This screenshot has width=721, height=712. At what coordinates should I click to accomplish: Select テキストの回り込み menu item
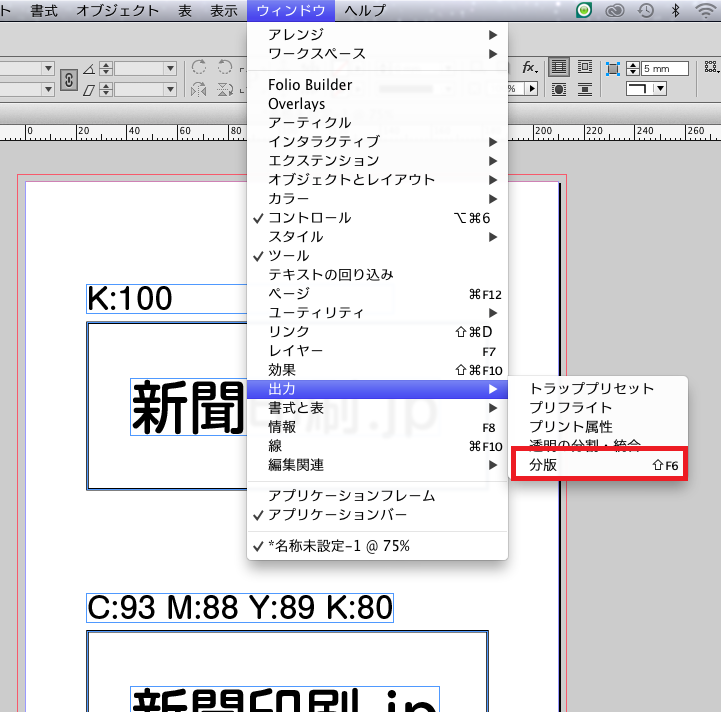click(x=377, y=275)
